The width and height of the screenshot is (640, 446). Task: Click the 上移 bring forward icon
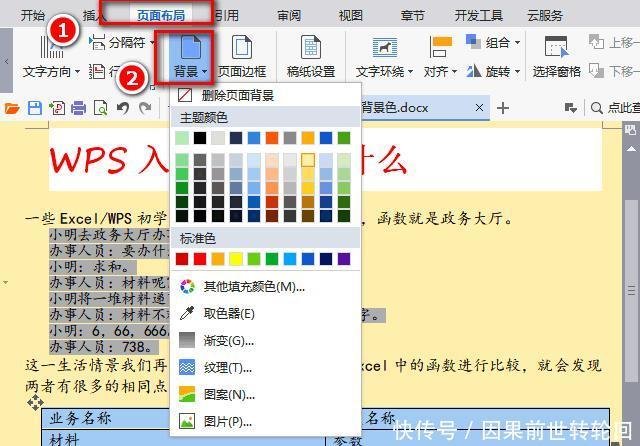pos(596,42)
